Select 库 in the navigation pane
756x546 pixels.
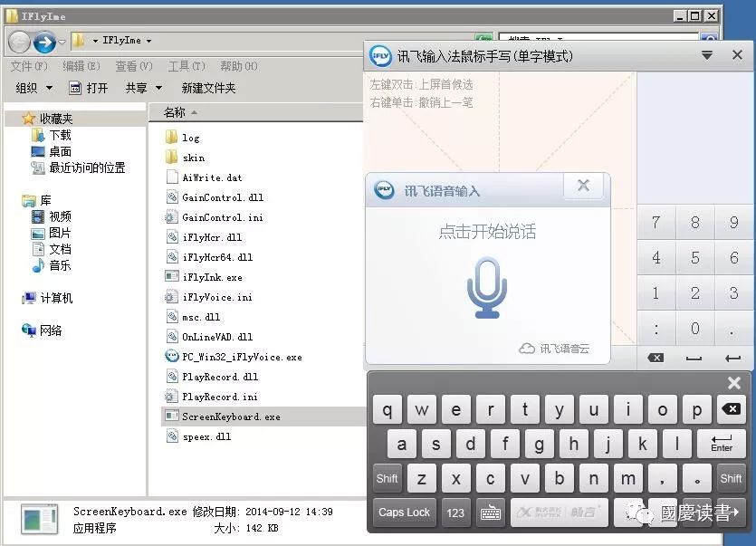(45, 200)
